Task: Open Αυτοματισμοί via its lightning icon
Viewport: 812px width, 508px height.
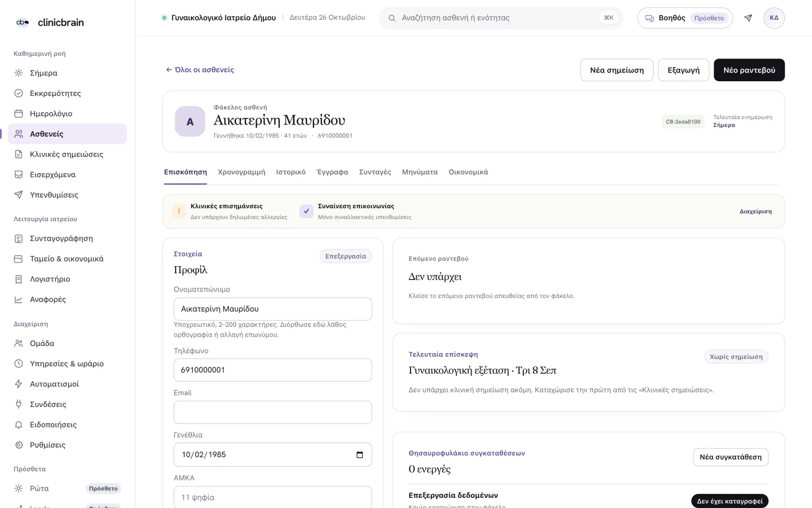Action: [19, 384]
